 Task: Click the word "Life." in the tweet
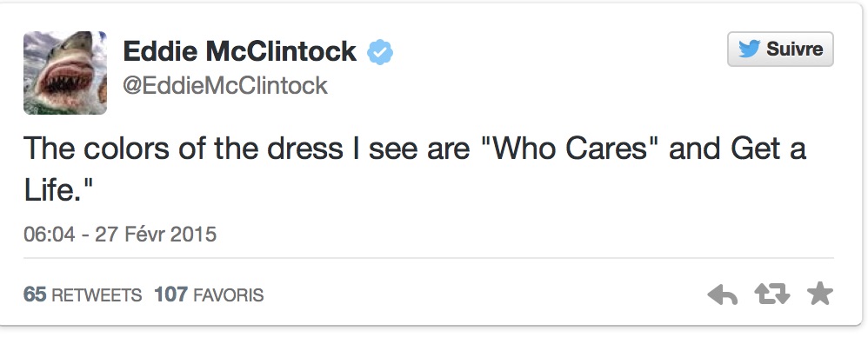click(x=50, y=189)
